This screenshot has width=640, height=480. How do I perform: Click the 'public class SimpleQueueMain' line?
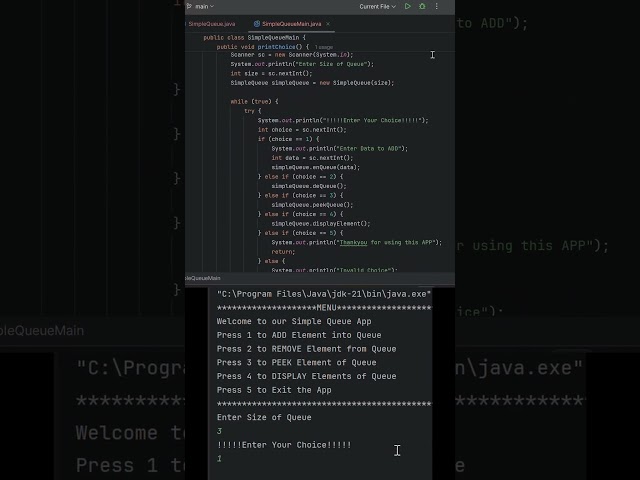point(254,38)
